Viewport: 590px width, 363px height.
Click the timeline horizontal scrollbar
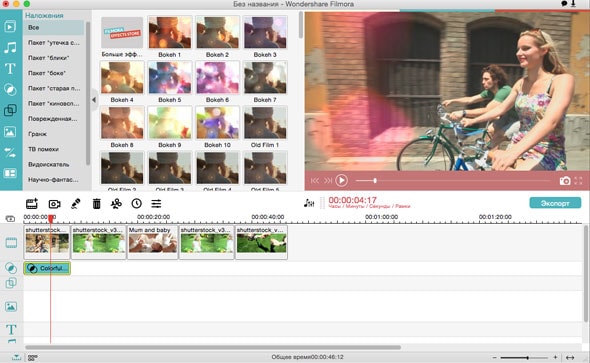(213, 347)
